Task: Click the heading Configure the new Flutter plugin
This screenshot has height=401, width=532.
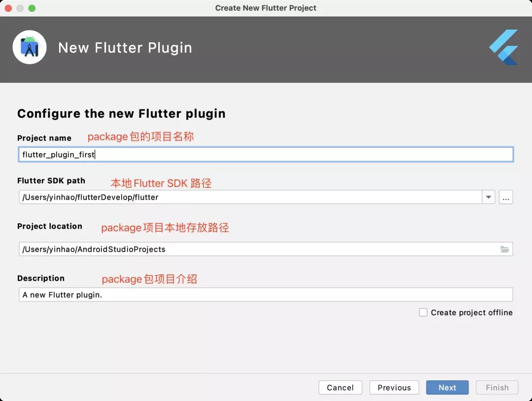Action: tap(122, 114)
